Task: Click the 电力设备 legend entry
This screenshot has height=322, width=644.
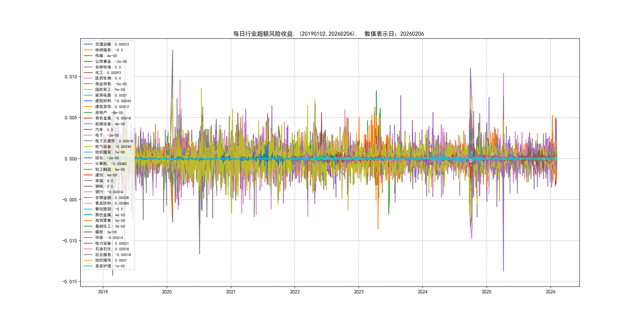Action: pyautogui.click(x=103, y=243)
